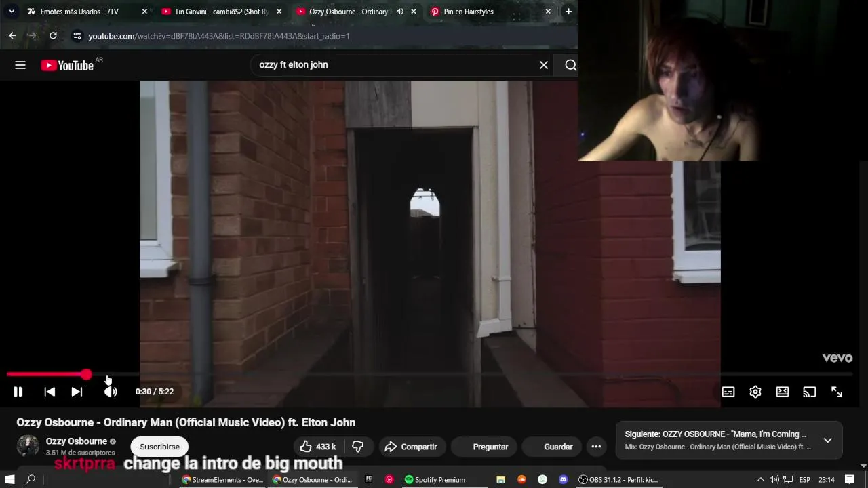Open the Windows Start menu
The width and height of the screenshot is (868, 488).
10,479
